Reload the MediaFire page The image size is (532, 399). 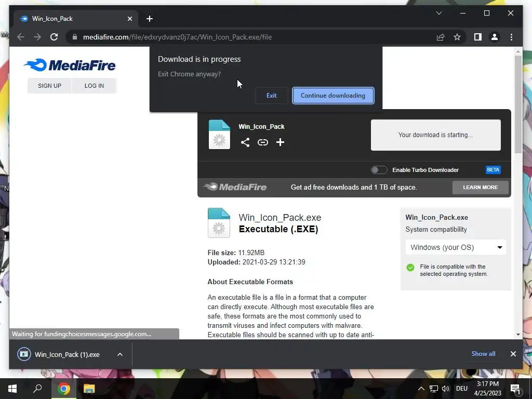pos(54,37)
